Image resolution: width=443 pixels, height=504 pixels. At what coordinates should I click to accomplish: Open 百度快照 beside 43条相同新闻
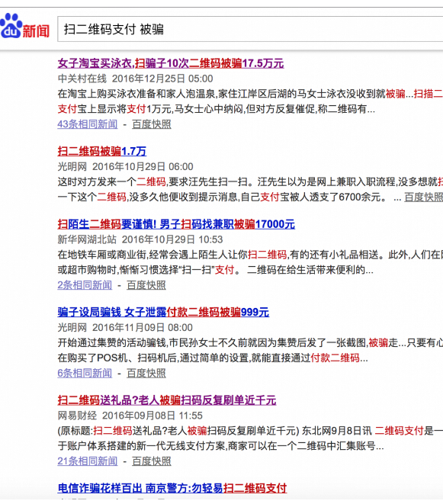pos(152,124)
